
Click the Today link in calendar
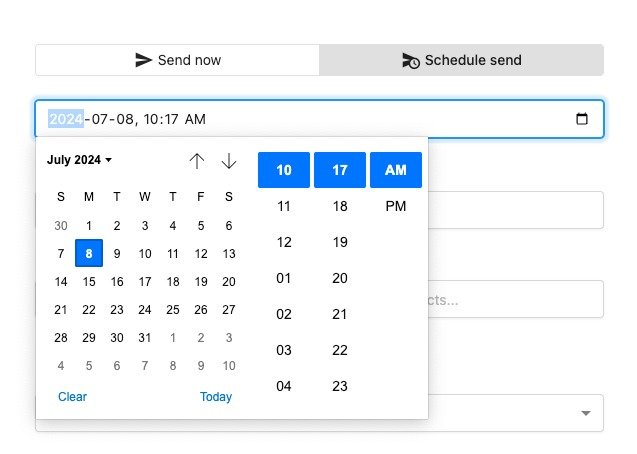pyautogui.click(x=216, y=397)
